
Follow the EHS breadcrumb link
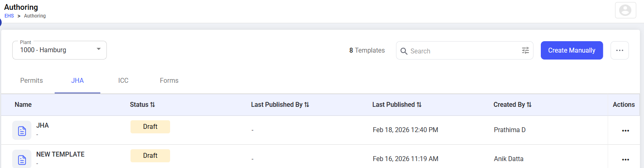tap(9, 16)
